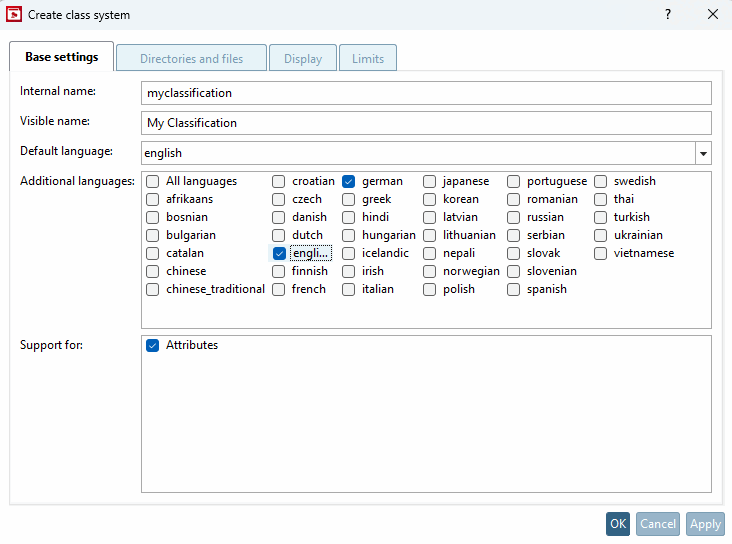
Task: Click the Internal name input field
Action: (426, 93)
